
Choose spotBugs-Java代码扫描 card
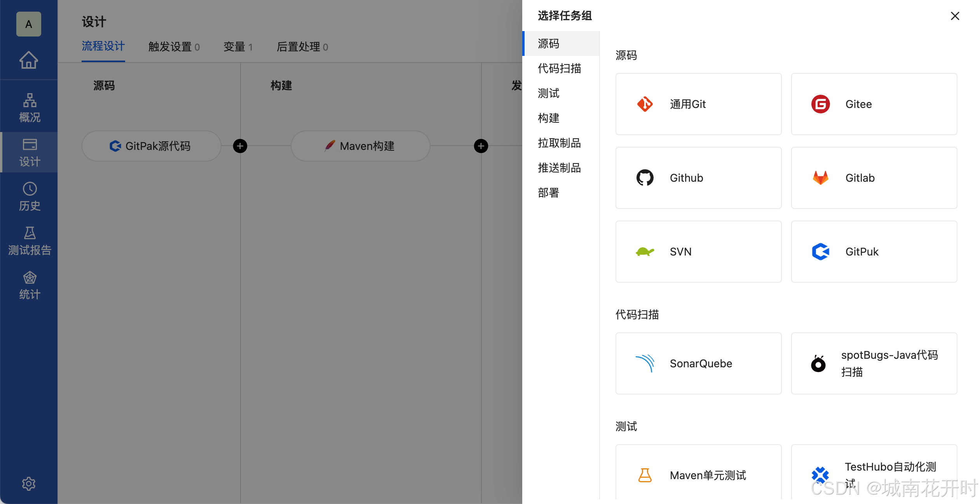tap(874, 363)
